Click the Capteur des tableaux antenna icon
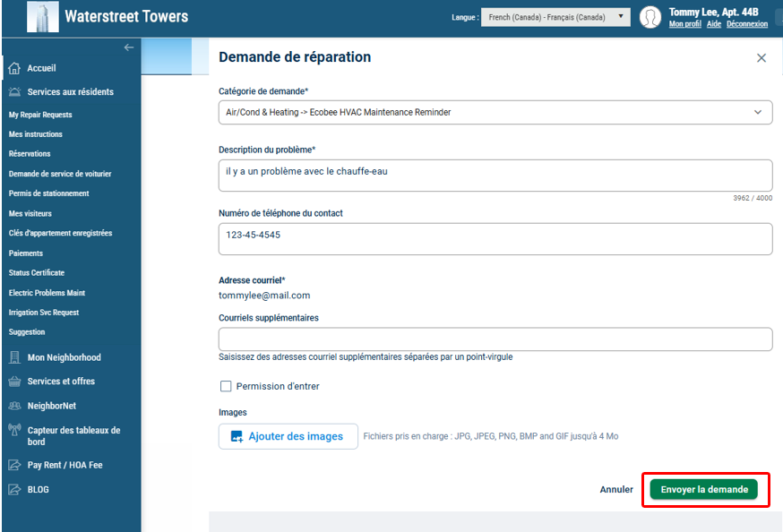Screen dimensions: 783x532 14,430
